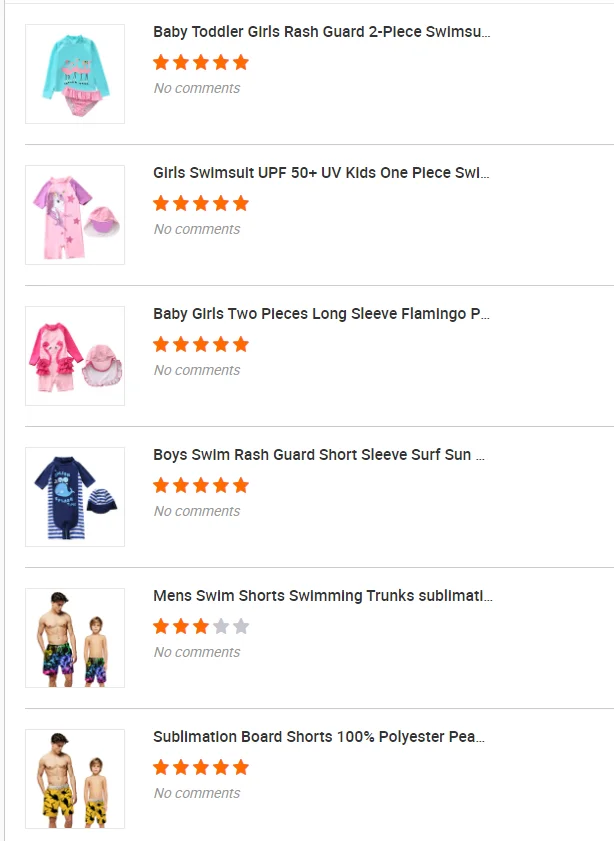Screen dimensions: 614x841
Task: Select Boys Swim Rash Guard Short Sleeve title
Action: [319, 455]
